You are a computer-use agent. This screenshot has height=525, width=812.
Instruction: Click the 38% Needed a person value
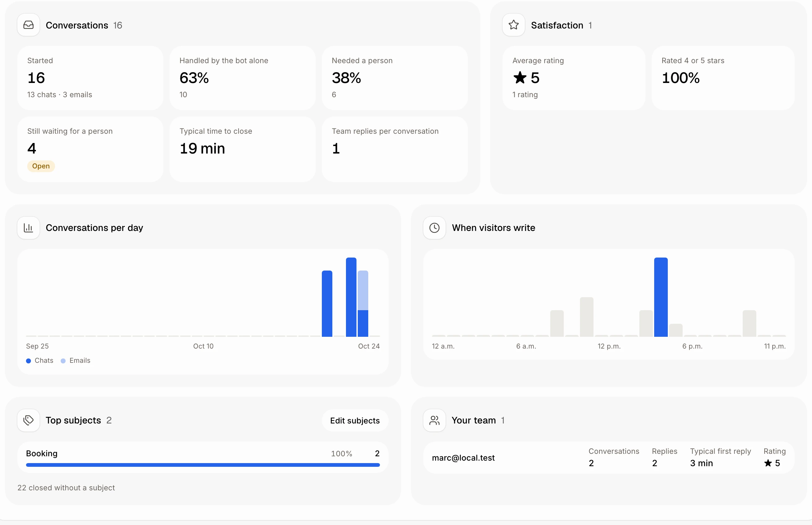346,78
